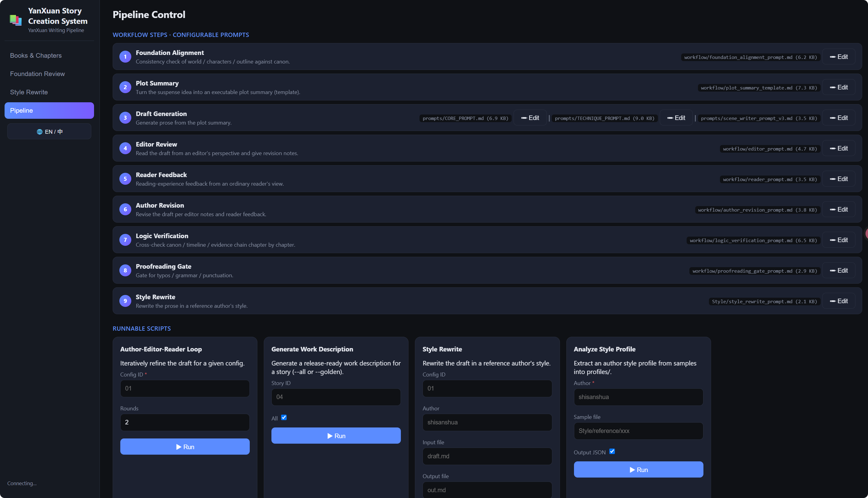Edit plot_summary_template.md
The image size is (868, 498).
click(839, 87)
